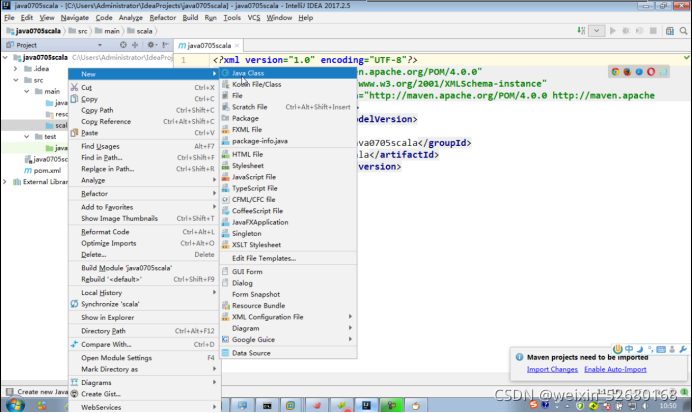Viewport: 692px width, 413px height.
Task: Choose Singleton in New submenu
Action: 288,233
